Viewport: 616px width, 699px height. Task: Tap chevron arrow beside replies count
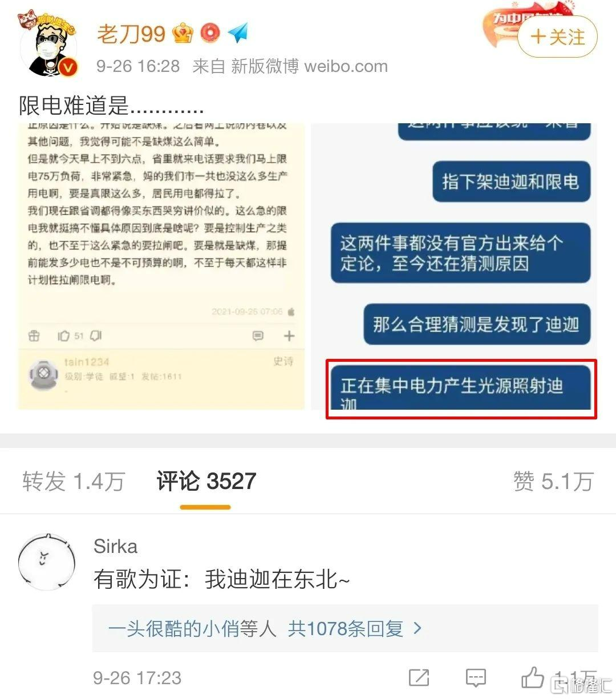tap(418, 628)
